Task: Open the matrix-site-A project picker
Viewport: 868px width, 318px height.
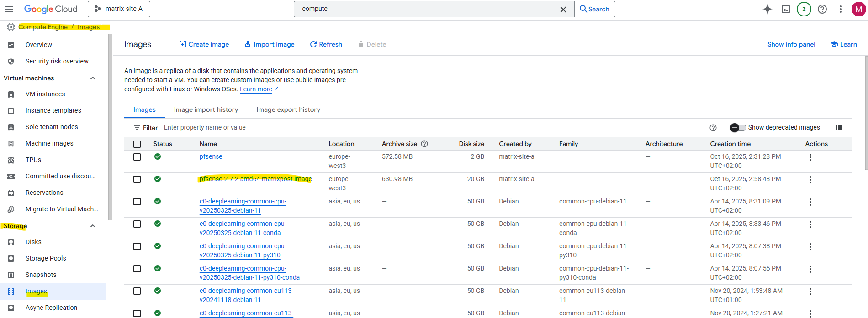Action: coord(119,9)
